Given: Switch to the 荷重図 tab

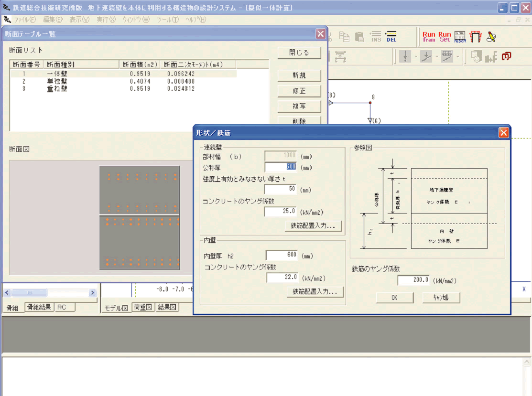Looking at the screenshot, I should pos(143,307).
